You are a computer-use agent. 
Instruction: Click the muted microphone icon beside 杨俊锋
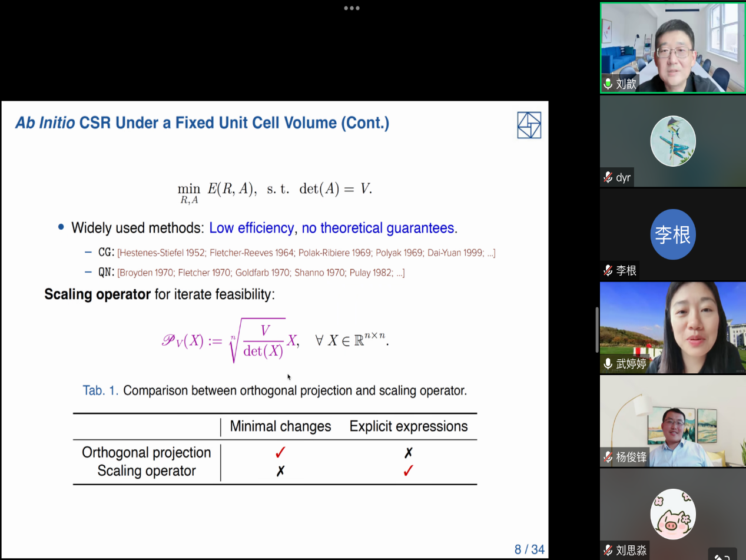pyautogui.click(x=608, y=457)
